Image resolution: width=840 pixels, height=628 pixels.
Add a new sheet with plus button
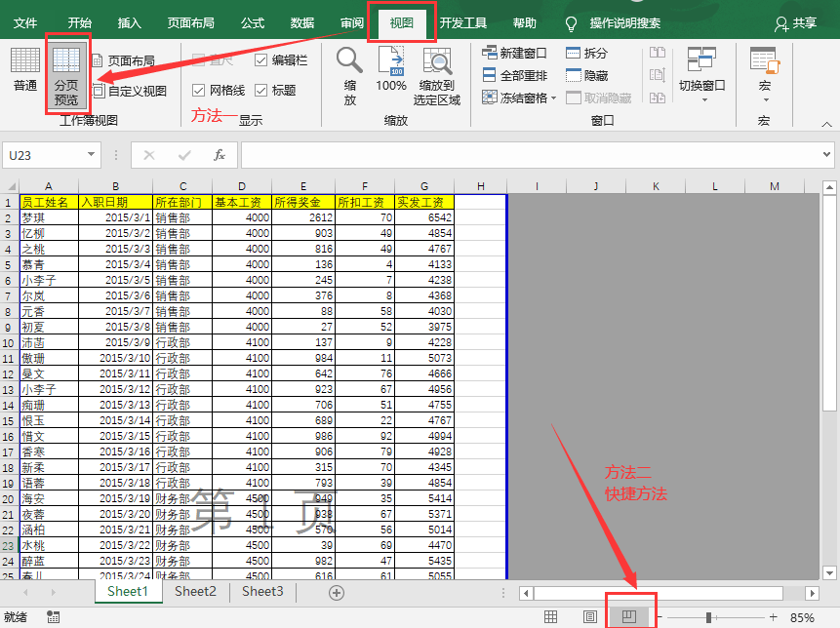pos(337,593)
